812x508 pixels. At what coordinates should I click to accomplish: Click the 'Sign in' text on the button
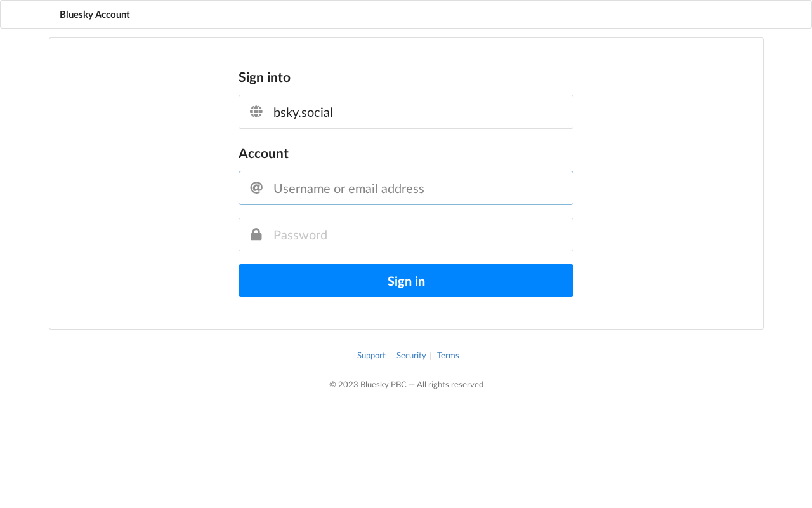click(x=406, y=281)
